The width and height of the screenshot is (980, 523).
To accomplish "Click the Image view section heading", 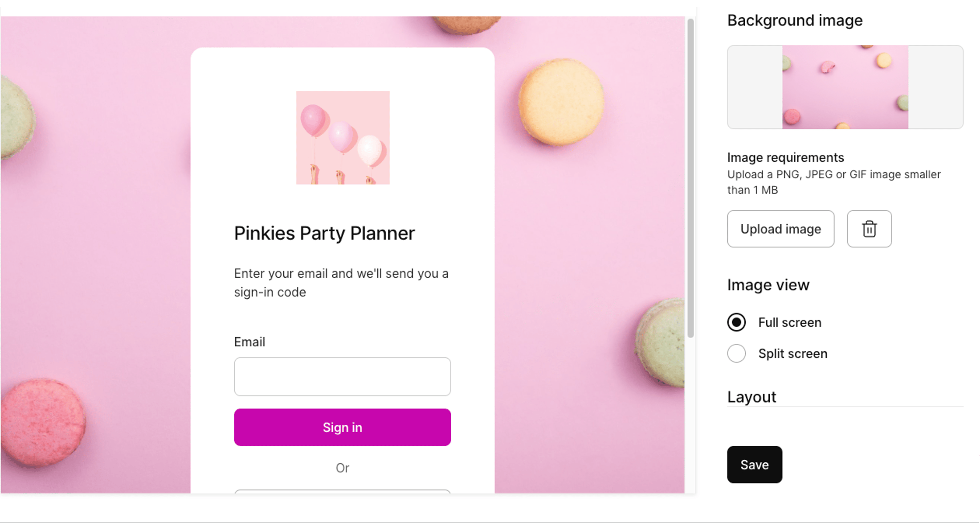I will coord(768,285).
